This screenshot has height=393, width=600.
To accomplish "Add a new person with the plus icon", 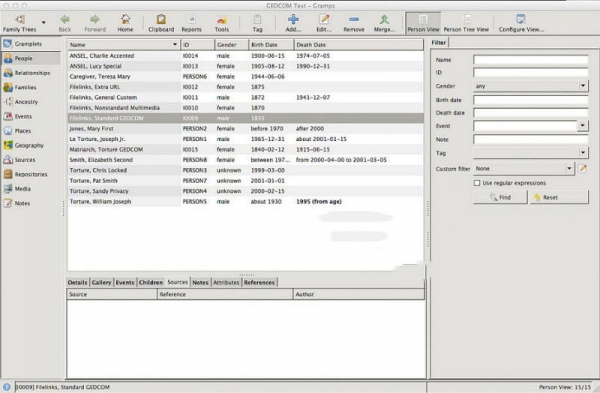I will 293,23.
